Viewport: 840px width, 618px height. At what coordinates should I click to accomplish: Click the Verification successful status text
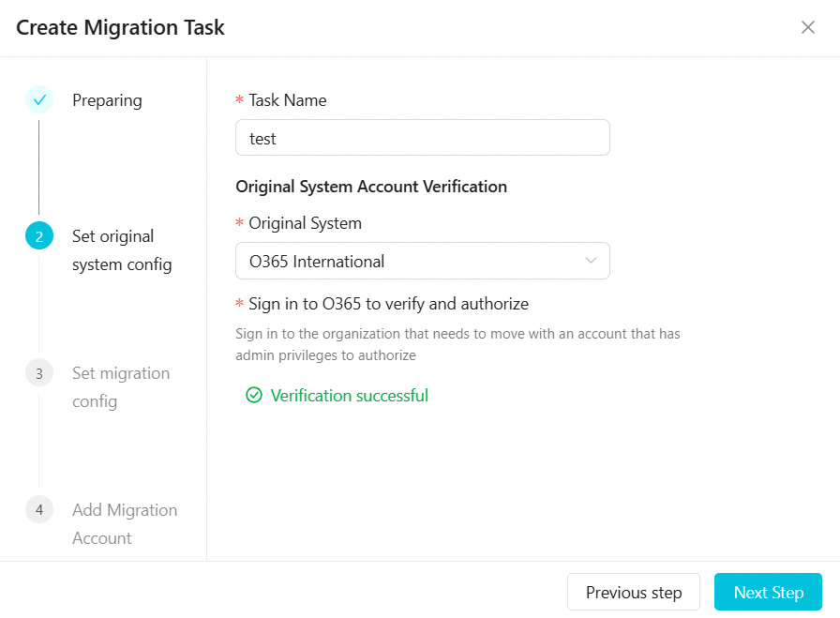coord(349,396)
